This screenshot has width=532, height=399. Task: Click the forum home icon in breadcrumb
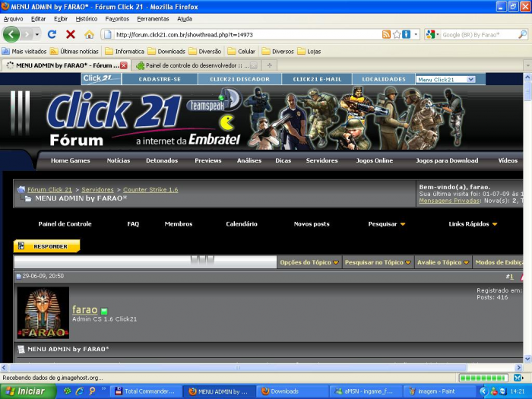point(21,189)
